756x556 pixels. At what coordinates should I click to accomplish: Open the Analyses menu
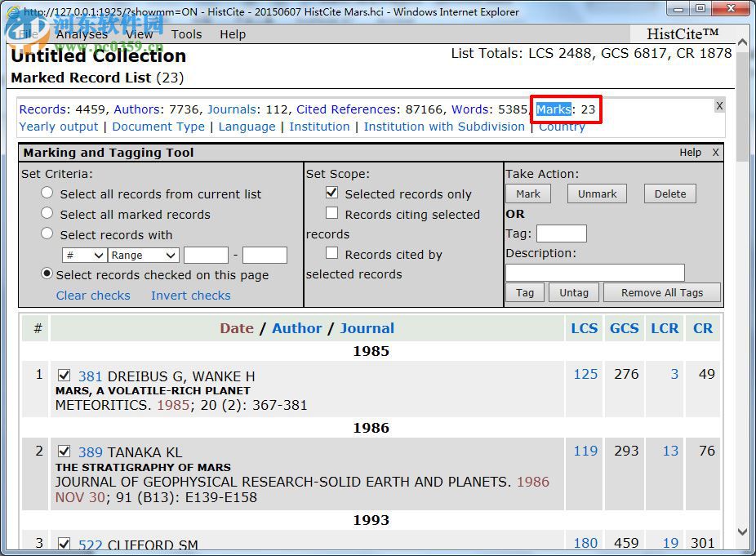click(x=82, y=34)
